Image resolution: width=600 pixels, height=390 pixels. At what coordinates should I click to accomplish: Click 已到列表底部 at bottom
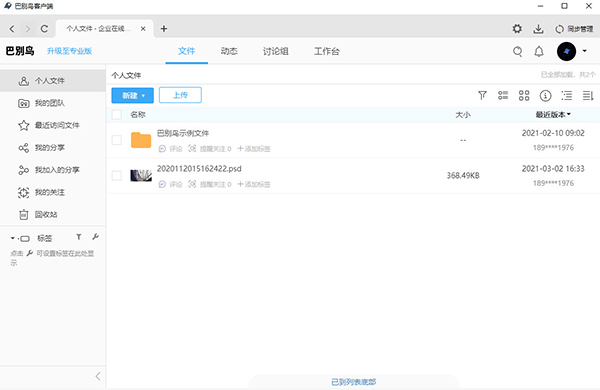(x=354, y=382)
